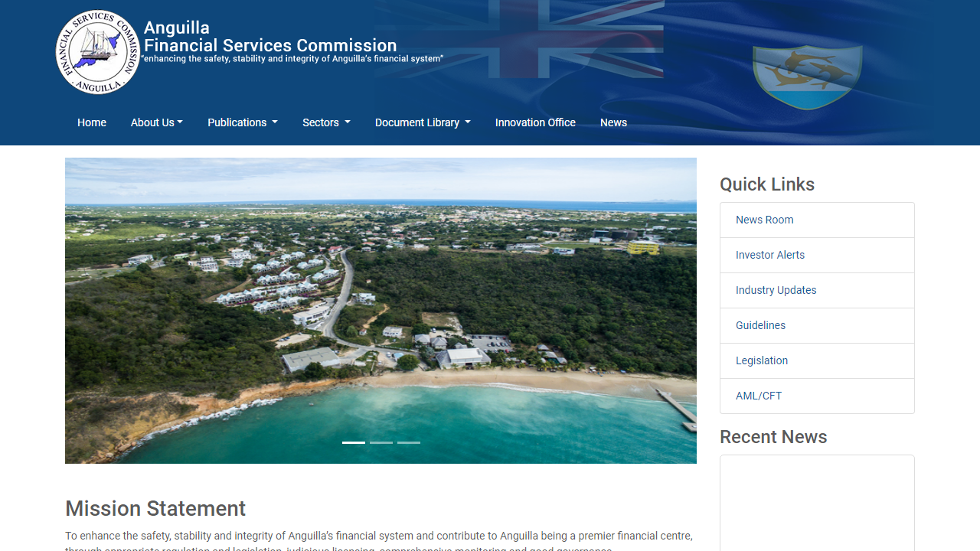Viewport: 980px width, 551px height.
Task: Go to the Innovation Office page
Action: click(x=535, y=122)
